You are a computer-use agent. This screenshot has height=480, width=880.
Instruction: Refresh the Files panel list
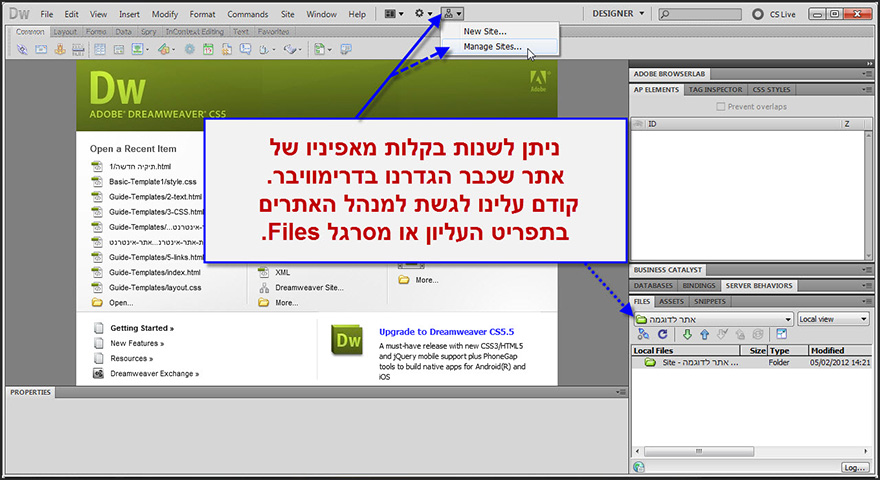663,334
